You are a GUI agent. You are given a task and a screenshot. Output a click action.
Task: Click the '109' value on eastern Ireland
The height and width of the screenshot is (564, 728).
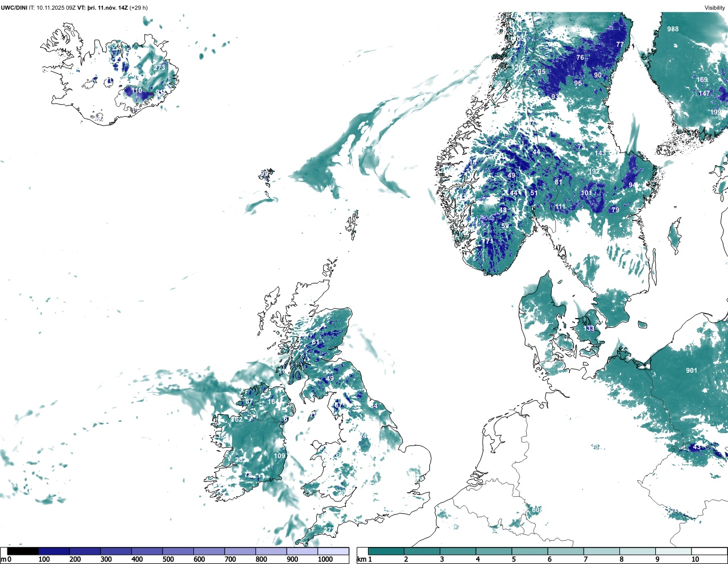coord(279,456)
